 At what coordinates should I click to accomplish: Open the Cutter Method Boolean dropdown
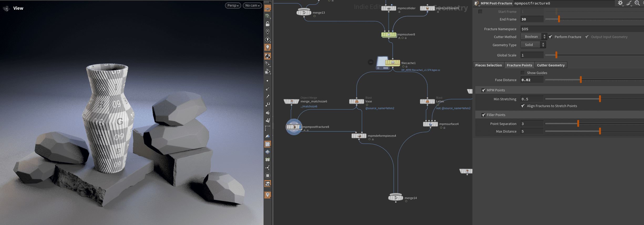[533, 37]
